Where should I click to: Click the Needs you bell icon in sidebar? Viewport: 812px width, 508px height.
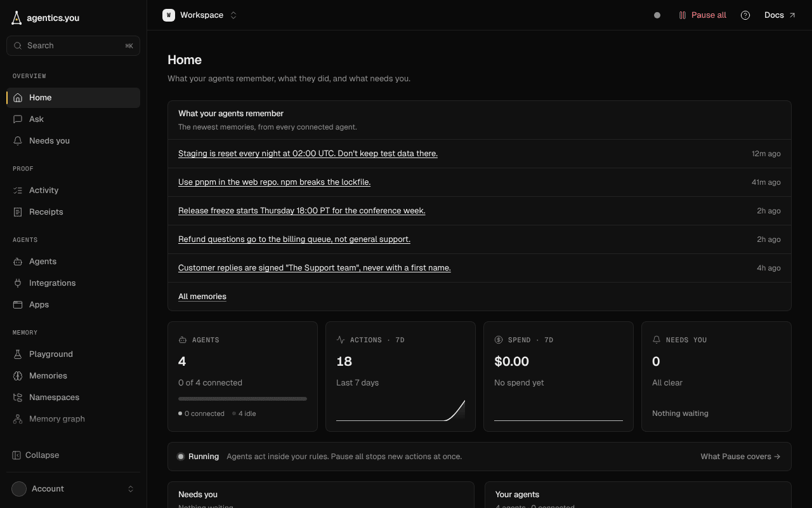(18, 141)
